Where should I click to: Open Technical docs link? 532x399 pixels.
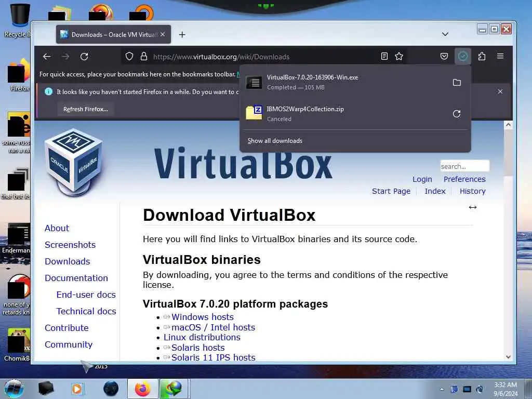click(86, 311)
